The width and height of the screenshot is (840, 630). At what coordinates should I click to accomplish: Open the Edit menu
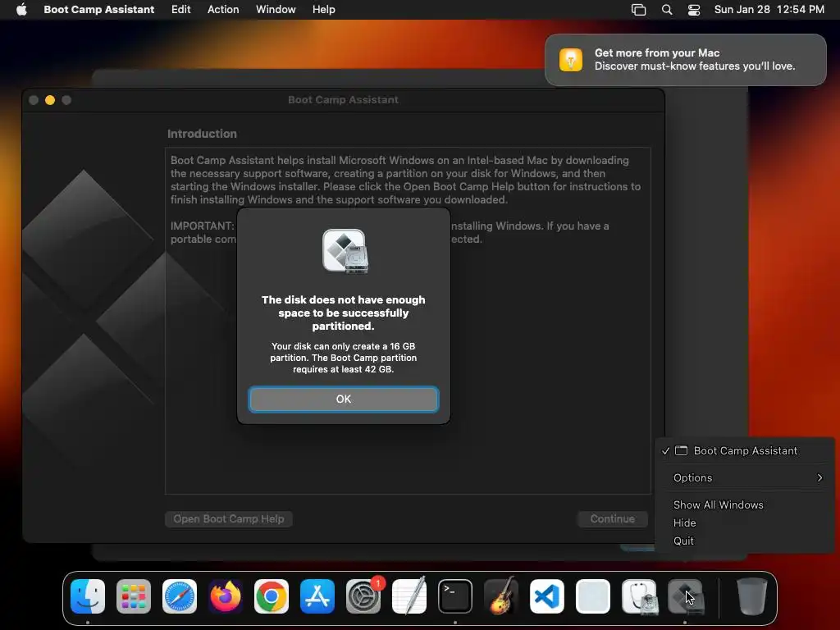(x=181, y=9)
